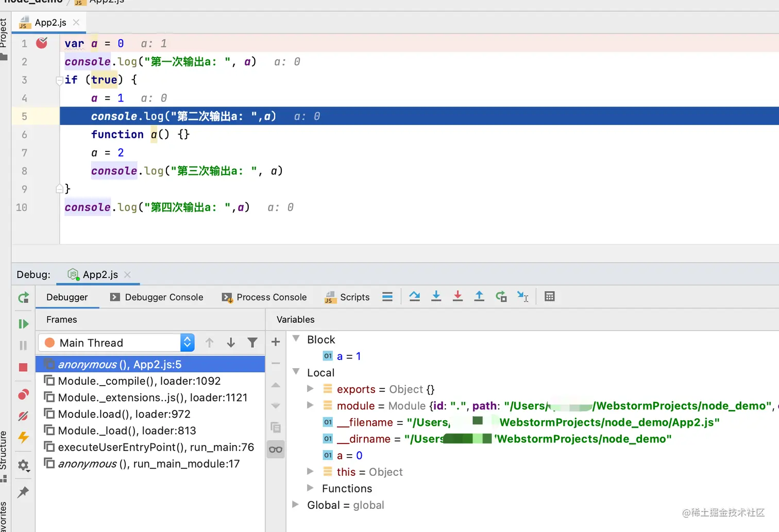Add a new watch with plus icon
Screen dimensions: 779x532
point(276,342)
